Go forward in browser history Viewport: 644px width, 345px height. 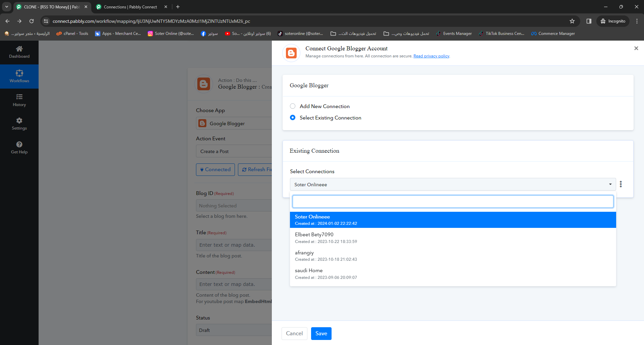click(x=19, y=21)
